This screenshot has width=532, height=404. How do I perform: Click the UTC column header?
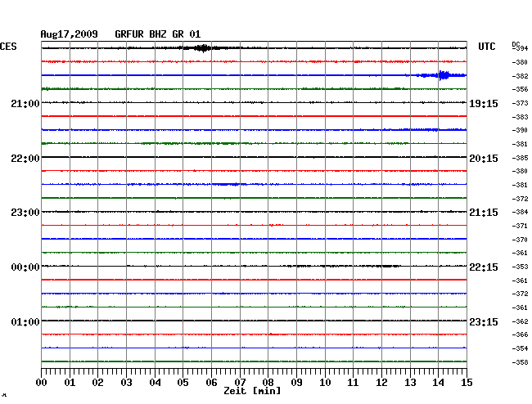coord(486,47)
